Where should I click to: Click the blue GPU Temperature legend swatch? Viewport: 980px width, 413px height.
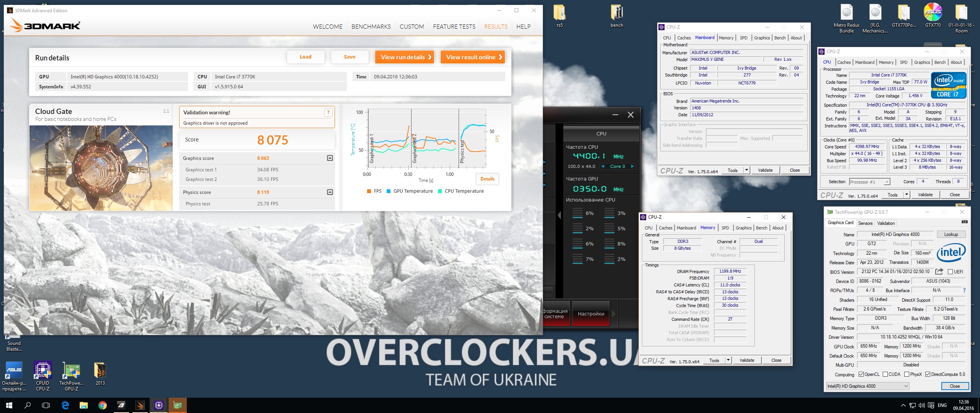tap(389, 191)
